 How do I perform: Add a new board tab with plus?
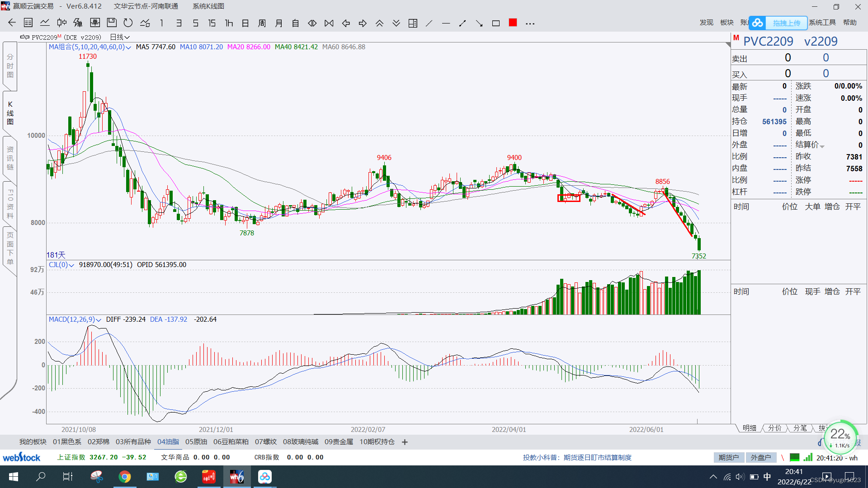(405, 442)
